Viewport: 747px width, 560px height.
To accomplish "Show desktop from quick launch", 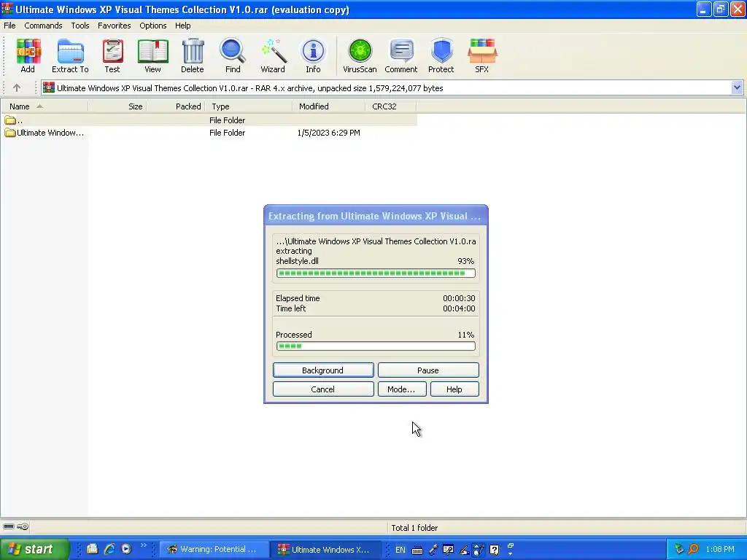I will 93,549.
